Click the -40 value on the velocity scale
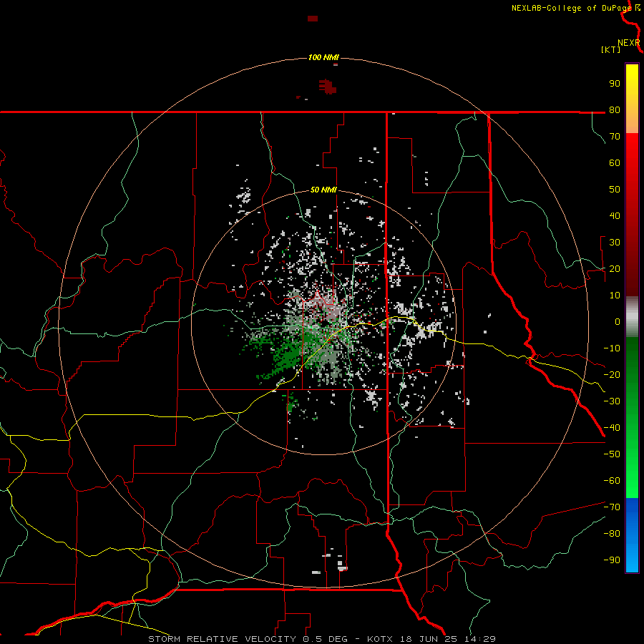The height and width of the screenshot is (644, 644). (612, 428)
